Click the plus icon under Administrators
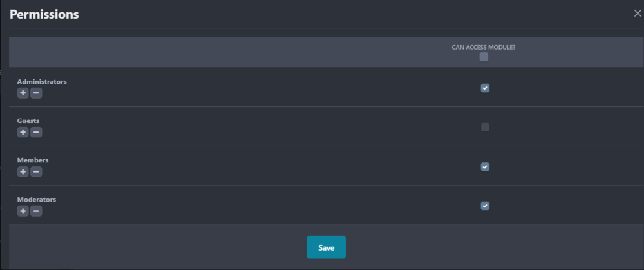 pos(23,93)
